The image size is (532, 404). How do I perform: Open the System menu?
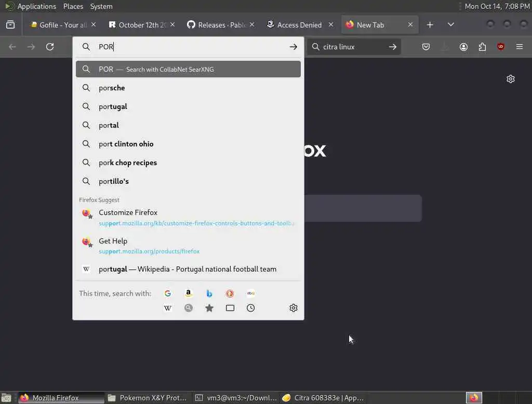click(101, 6)
